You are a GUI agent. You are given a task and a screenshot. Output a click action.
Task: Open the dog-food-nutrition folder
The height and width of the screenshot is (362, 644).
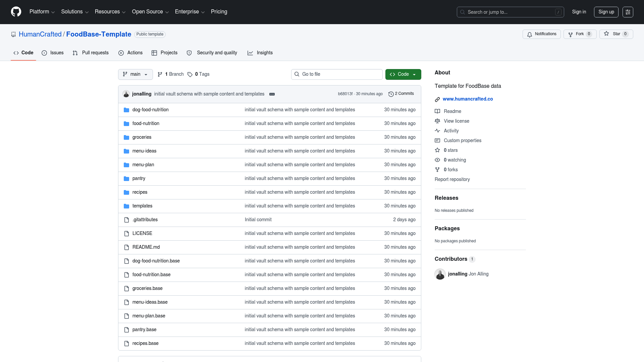pyautogui.click(x=150, y=110)
